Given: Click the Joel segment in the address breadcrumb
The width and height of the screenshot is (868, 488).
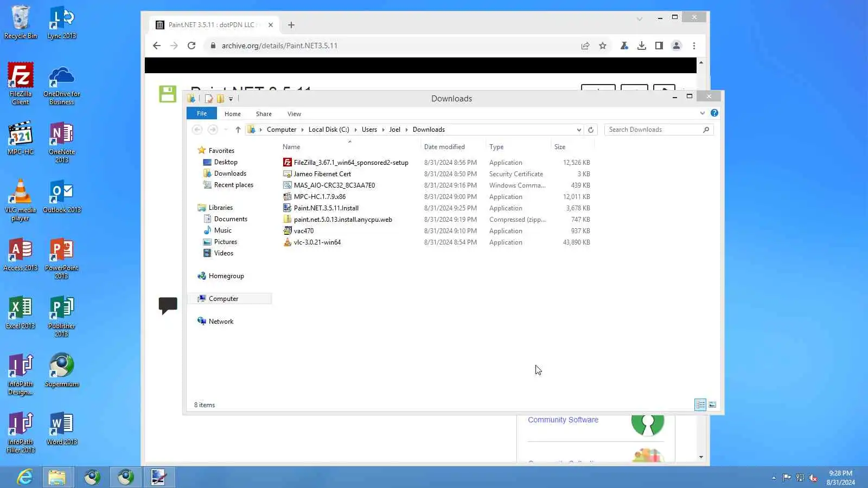Looking at the screenshot, I should 394,130.
